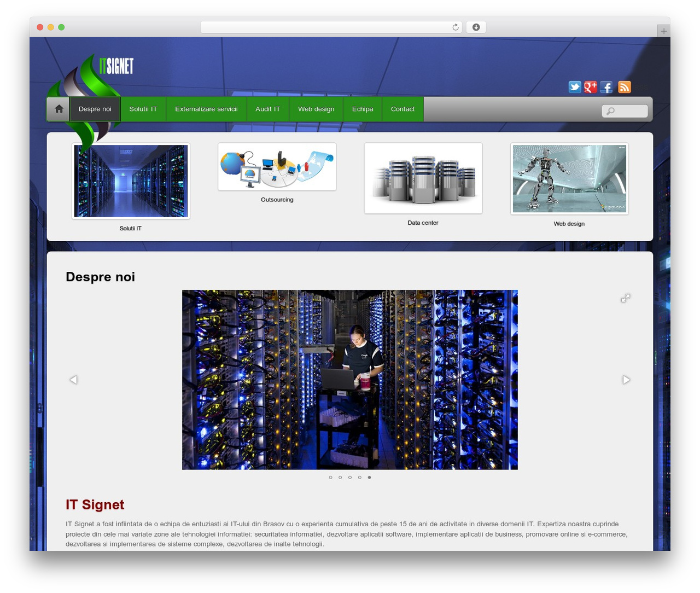Image resolution: width=700 pixels, height=593 pixels.
Task: Reload page with browser refresh icon
Action: [455, 27]
